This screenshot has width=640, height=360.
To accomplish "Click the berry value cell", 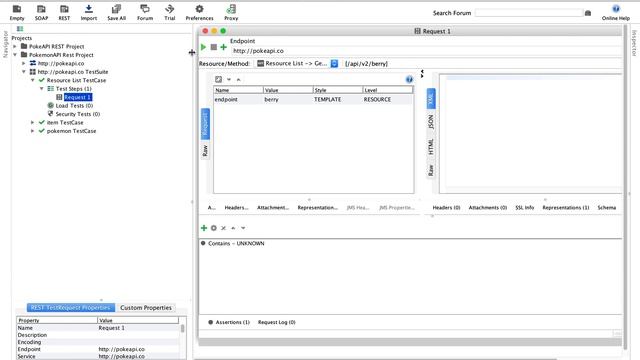I will [288, 100].
